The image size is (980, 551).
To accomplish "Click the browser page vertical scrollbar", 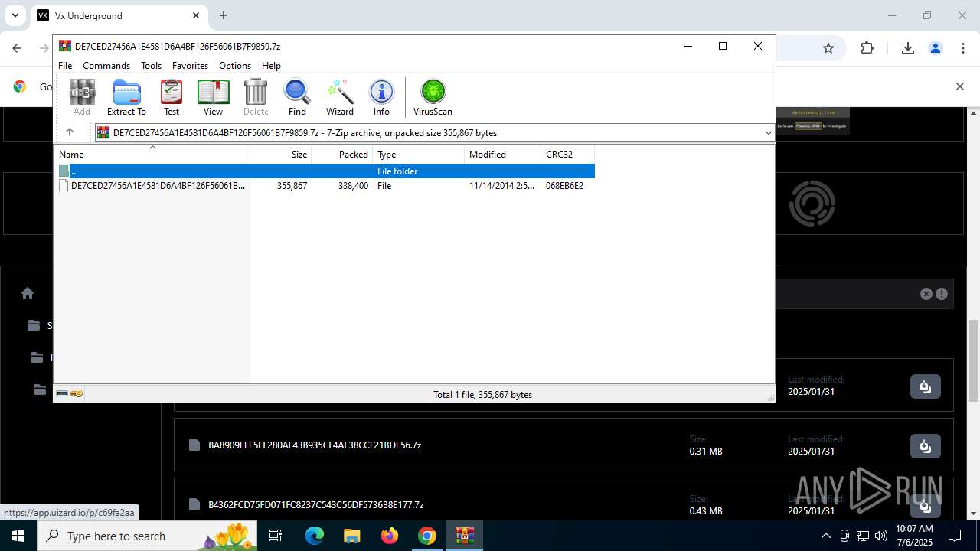I will 973,360.
